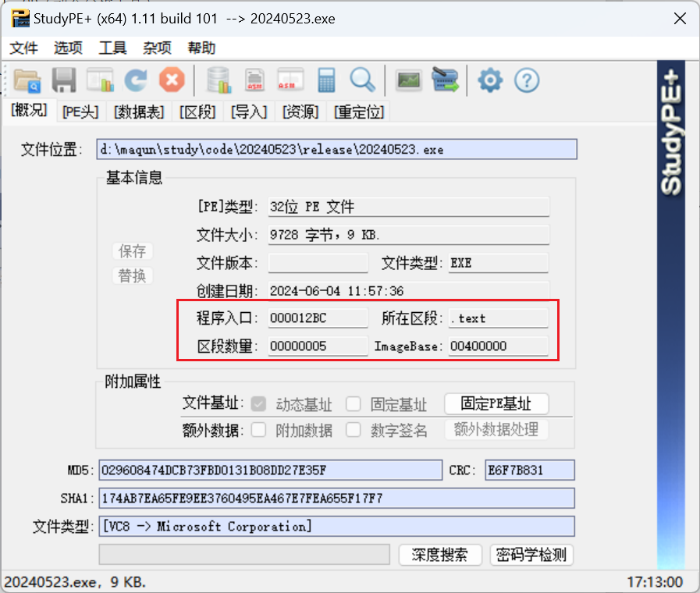Launch the calculator tool icon
This screenshot has height=593, width=700.
pyautogui.click(x=326, y=81)
